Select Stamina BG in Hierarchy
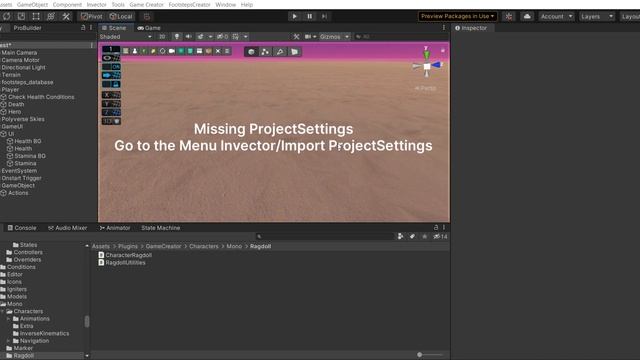Viewport: 640px width, 360px height. tap(30, 156)
